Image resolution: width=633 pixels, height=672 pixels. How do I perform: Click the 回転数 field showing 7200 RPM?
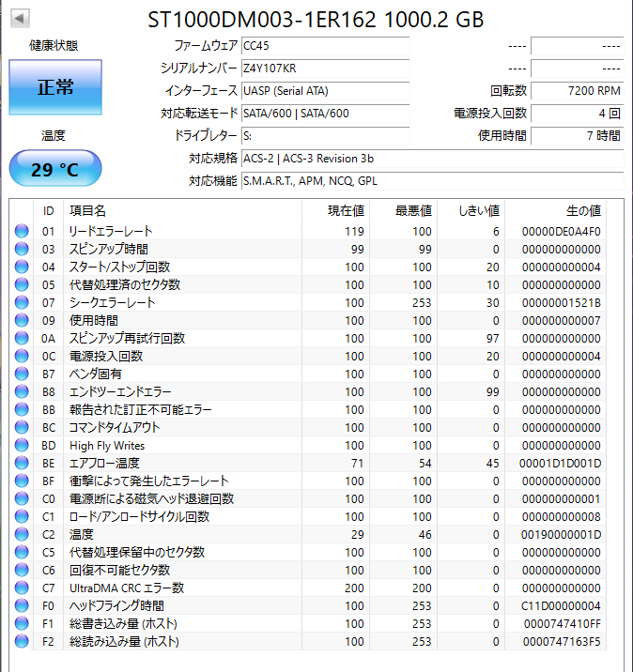coord(577,91)
